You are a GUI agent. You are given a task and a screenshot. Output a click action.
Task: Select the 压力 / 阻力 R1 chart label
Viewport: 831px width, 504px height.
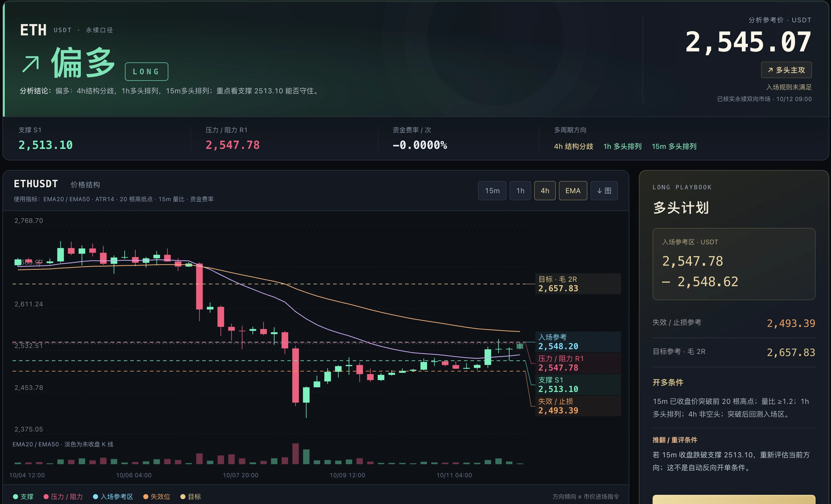[578, 363]
